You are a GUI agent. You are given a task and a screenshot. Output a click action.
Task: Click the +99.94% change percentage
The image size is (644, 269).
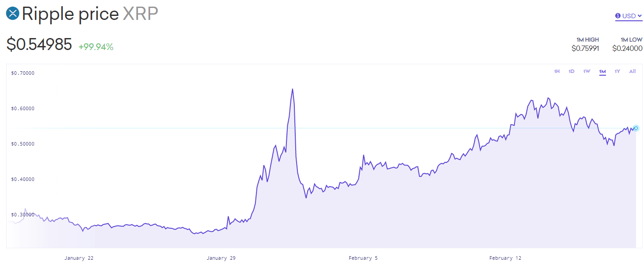[96, 46]
